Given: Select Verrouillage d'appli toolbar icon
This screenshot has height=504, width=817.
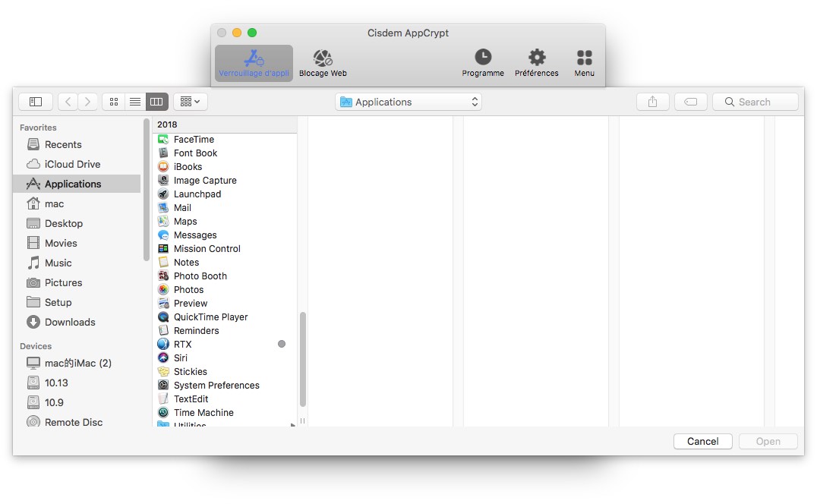Looking at the screenshot, I should point(254,58).
